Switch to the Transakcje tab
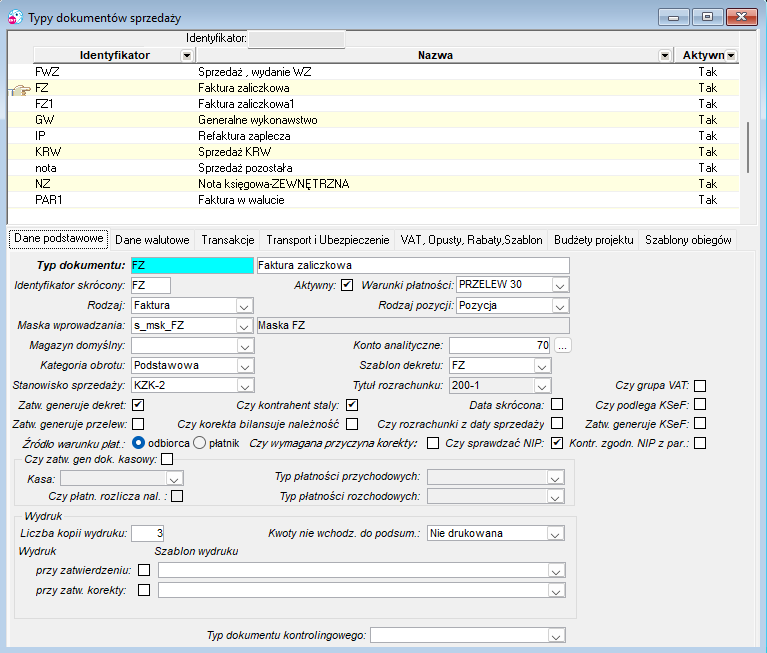The height and width of the screenshot is (653, 767). point(228,240)
